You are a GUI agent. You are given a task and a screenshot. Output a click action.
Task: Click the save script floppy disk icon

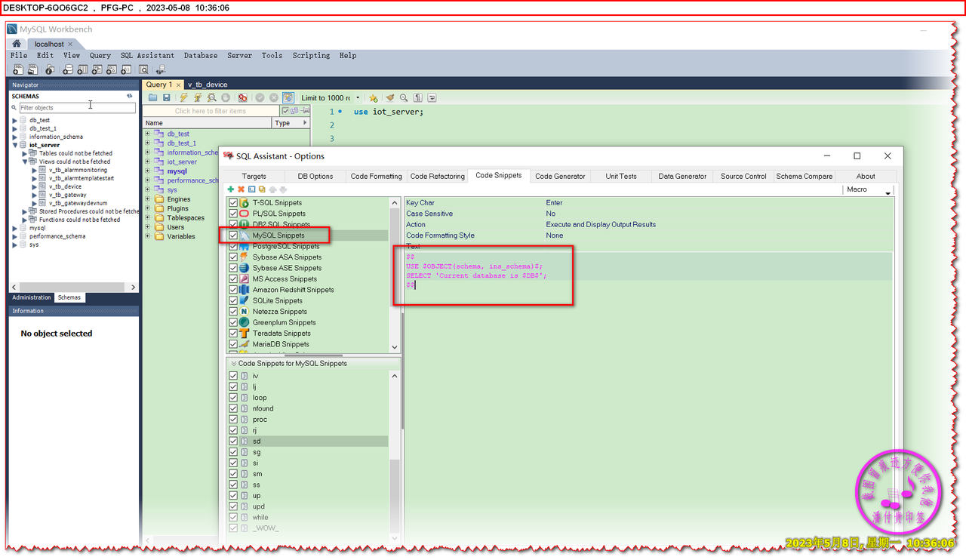tap(167, 97)
